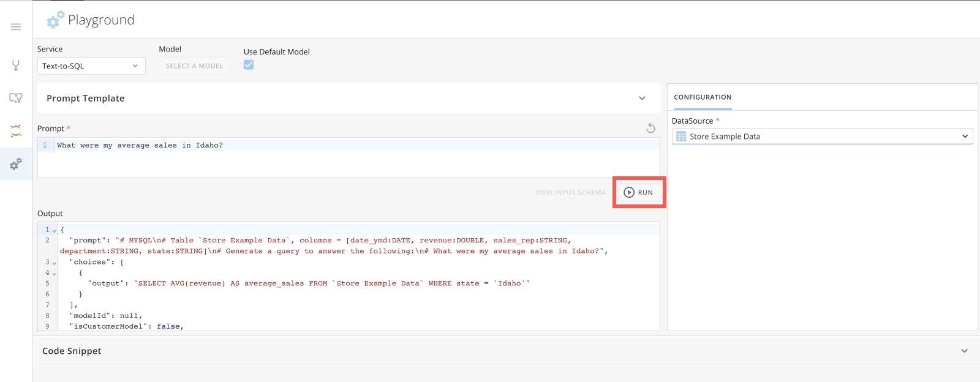Click the Output label

(50, 214)
